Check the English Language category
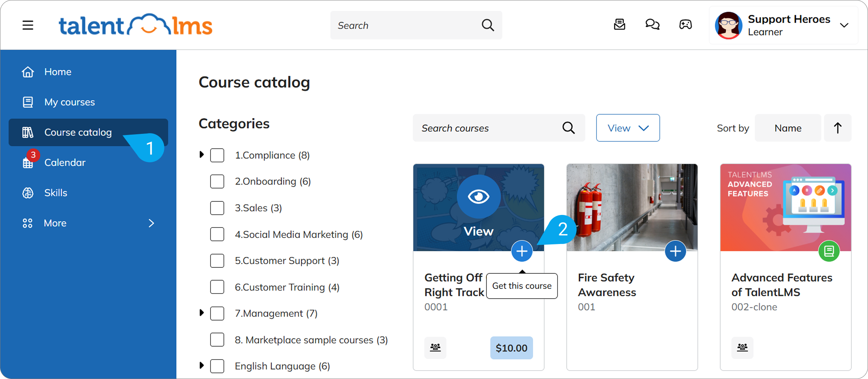Viewport: 868px width, 379px height. coord(217,366)
